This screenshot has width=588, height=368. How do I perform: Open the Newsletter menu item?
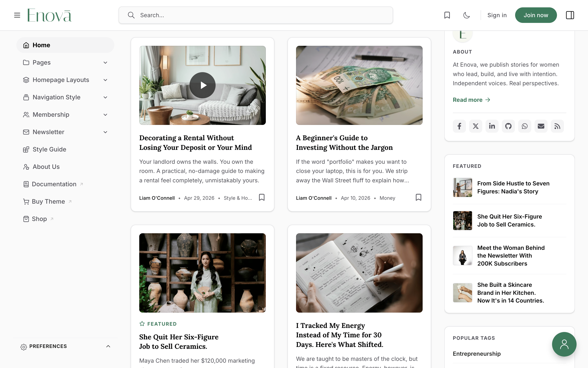tap(48, 132)
